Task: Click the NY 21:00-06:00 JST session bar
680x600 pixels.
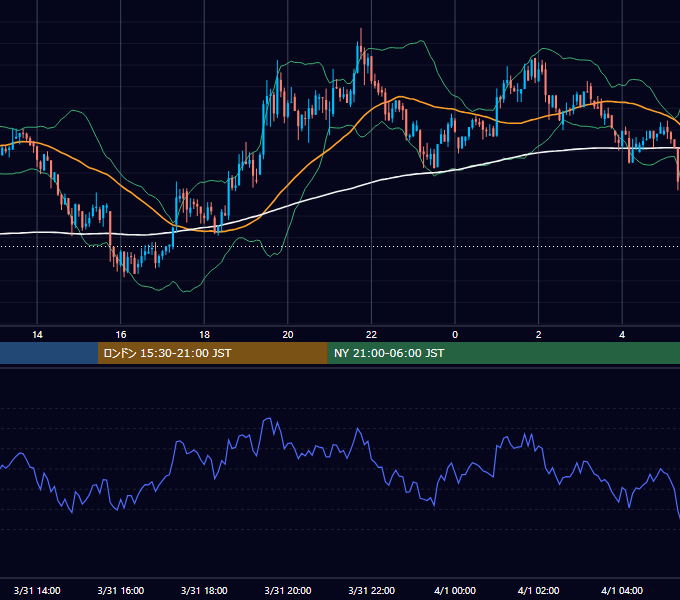Action: [503, 353]
